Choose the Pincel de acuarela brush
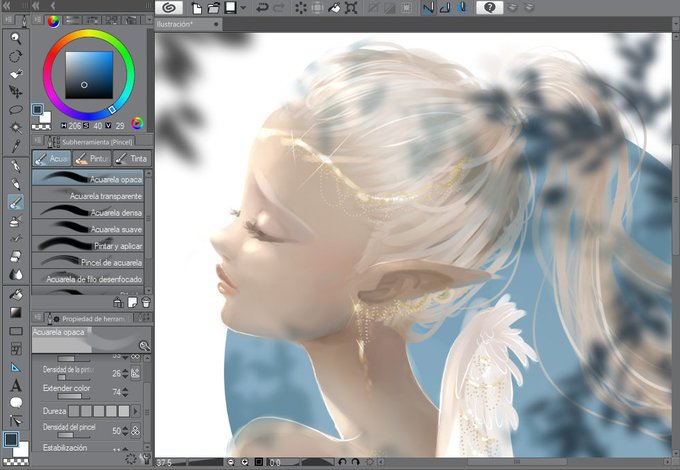Screen dimensions: 680x470 [x=88, y=262]
